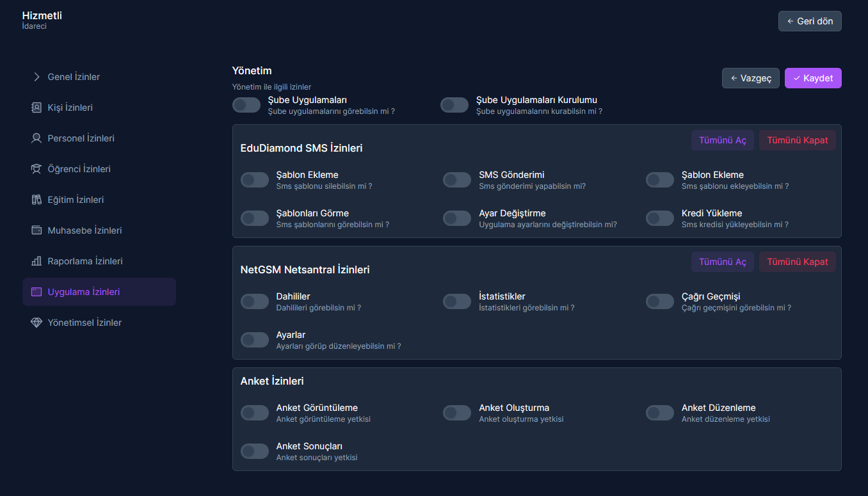Viewport: 868px width, 496px height.
Task: Expand the Genel İzinler chevron
Action: click(x=36, y=77)
